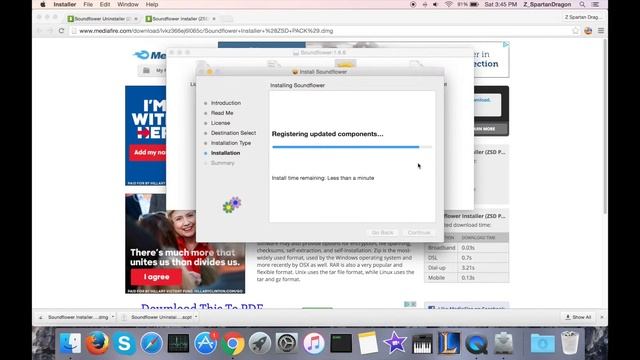
Task: Click the screen recording status icon
Action: [x=413, y=4]
